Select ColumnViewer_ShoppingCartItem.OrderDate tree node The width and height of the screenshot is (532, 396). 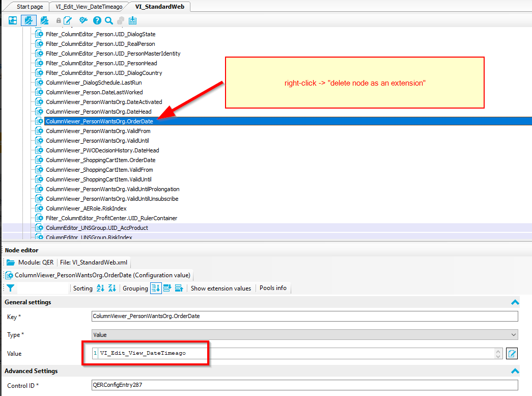(x=100, y=160)
